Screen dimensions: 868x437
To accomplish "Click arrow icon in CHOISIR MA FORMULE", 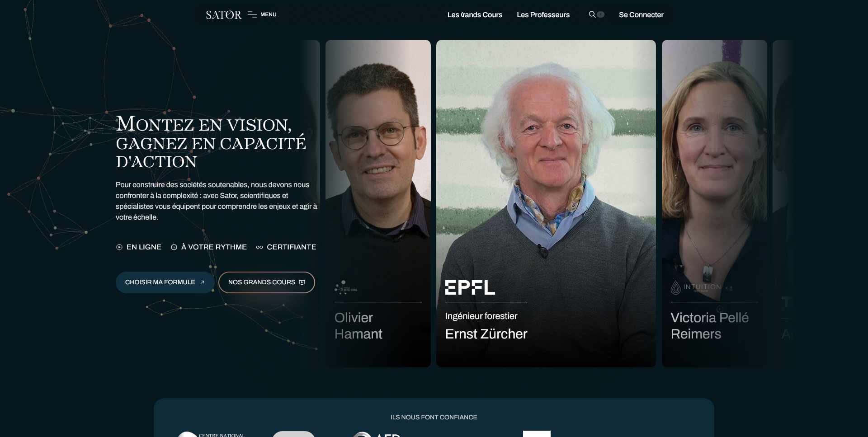I will tap(202, 282).
